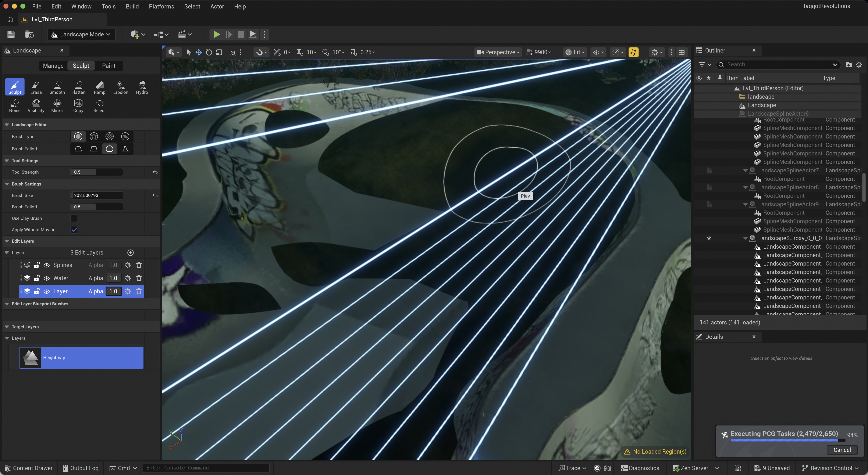Click the Brush Size value field

tap(97, 195)
